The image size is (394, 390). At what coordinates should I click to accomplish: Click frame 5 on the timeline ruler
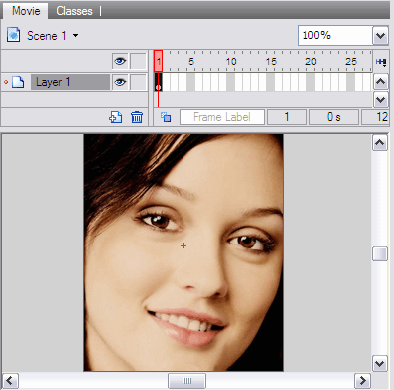(x=191, y=61)
